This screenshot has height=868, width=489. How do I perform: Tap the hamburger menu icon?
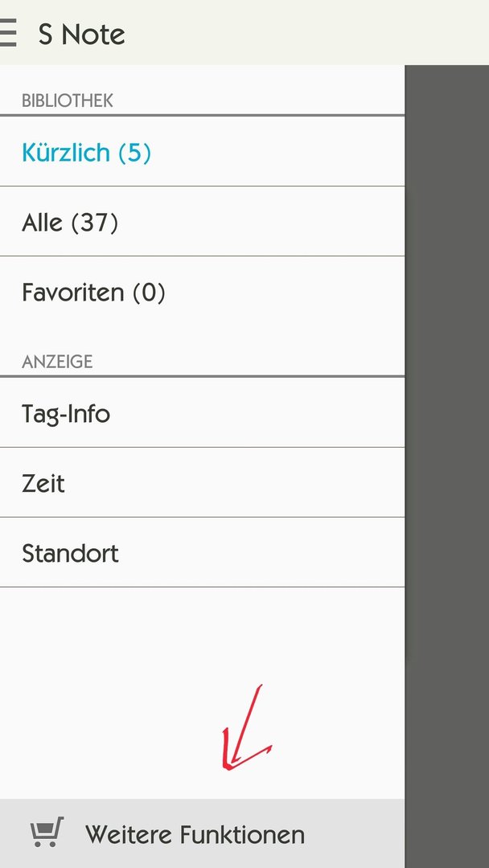coord(8,33)
